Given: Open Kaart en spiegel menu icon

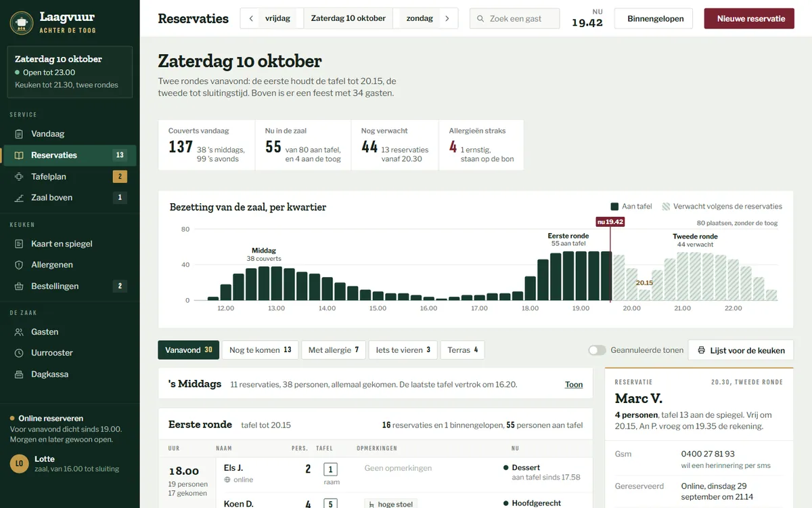Looking at the screenshot, I should point(19,244).
